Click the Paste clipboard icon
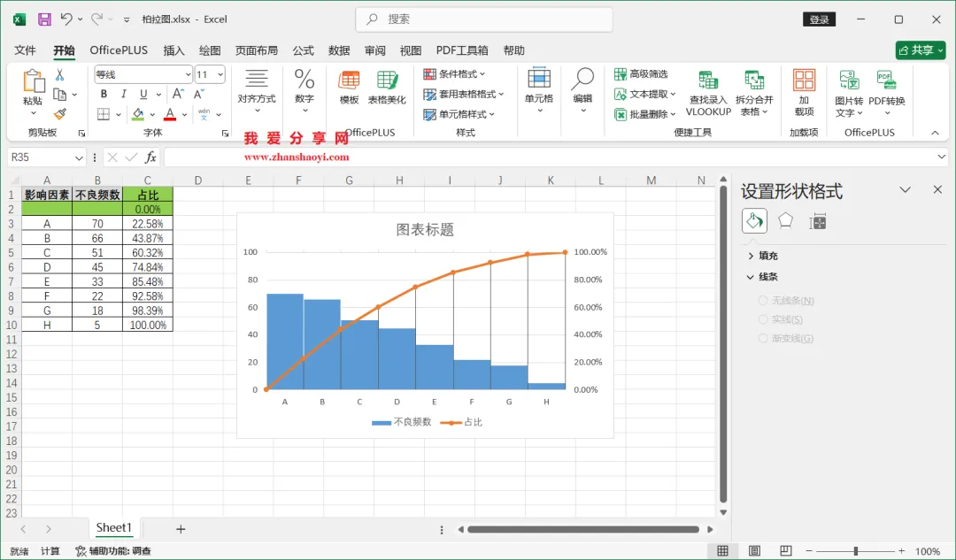Viewport: 956px width, 560px height. (34, 81)
